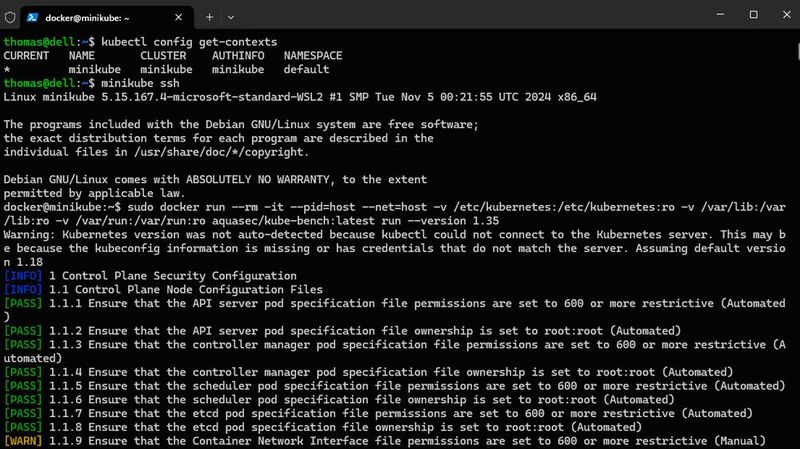The height and width of the screenshot is (449, 800).
Task: Click '(Manual)' on the 1.1.9 line
Action: click(740, 441)
